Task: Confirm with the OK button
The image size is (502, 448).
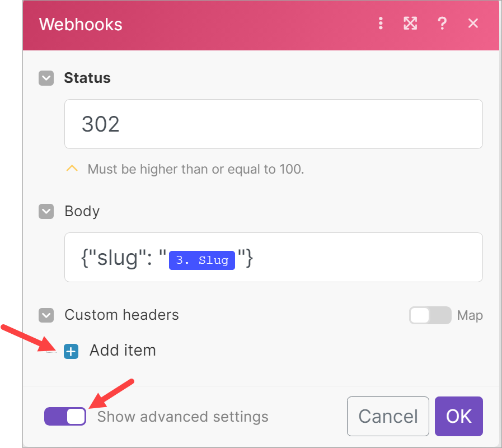Action: (459, 416)
